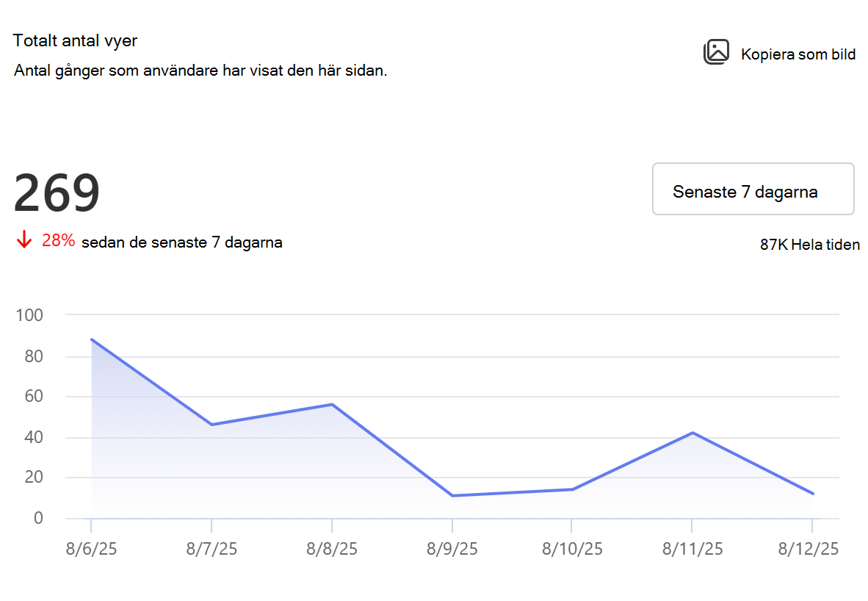
Task: Select the 8/8/25 peak on the line
Action: tap(332, 404)
